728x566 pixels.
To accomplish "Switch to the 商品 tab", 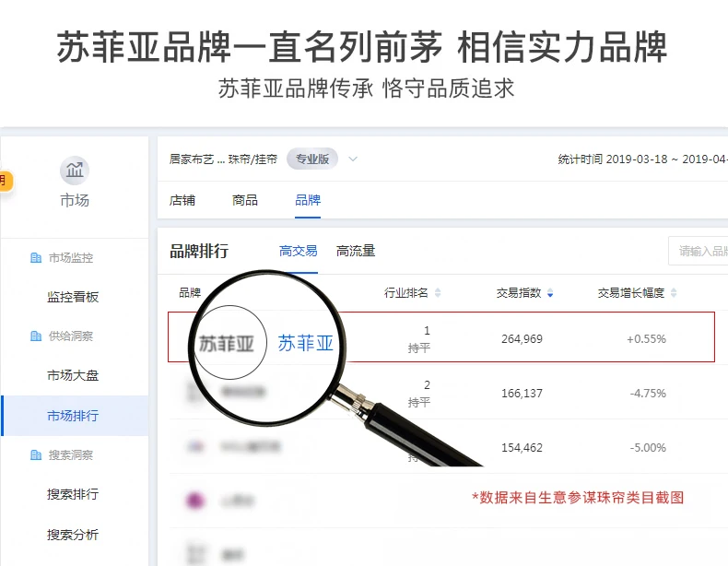I will 245,200.
